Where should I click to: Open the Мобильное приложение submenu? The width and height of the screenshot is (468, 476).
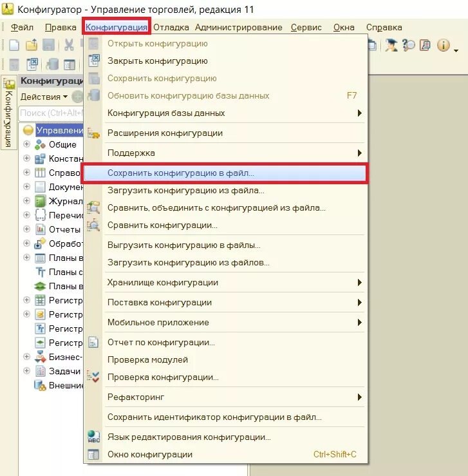coord(225,323)
